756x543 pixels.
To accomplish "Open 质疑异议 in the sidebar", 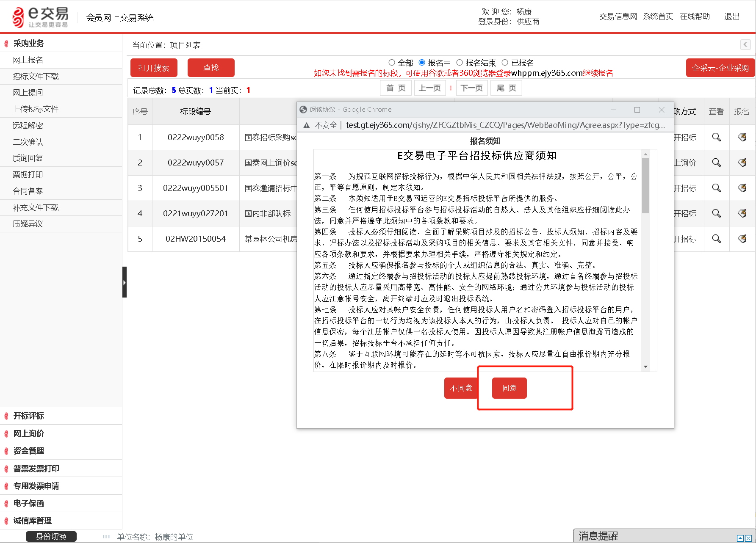I will click(61, 224).
